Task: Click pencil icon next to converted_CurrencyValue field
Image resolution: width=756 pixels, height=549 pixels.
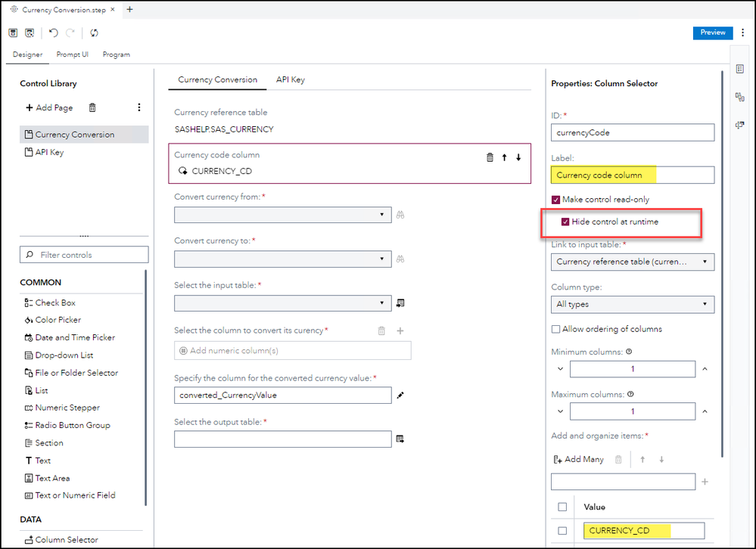Action: tap(400, 395)
